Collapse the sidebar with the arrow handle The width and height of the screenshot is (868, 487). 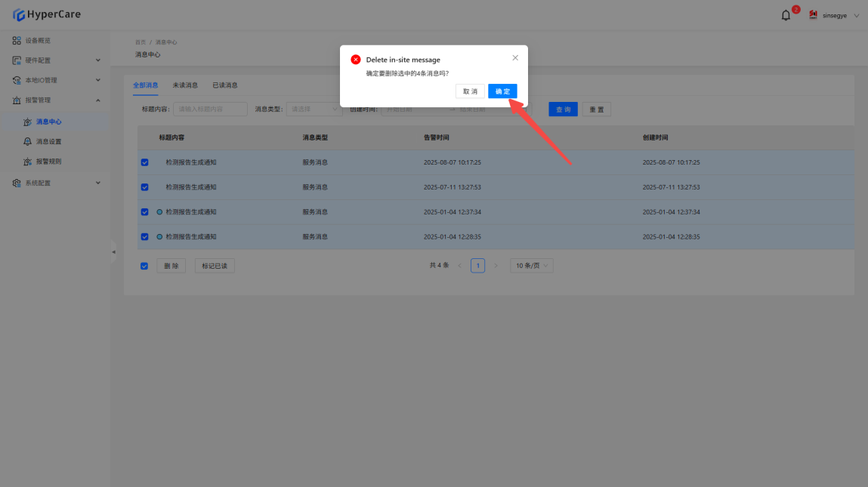113,251
